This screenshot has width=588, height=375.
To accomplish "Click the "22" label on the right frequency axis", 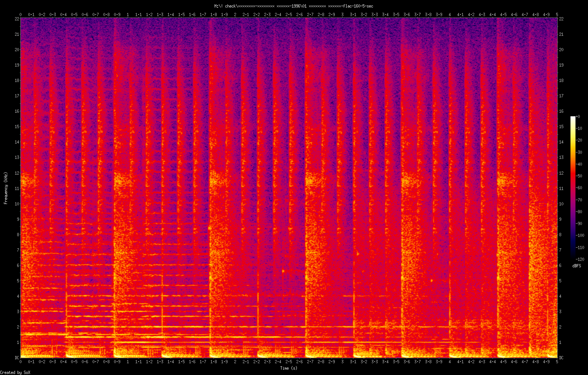I will [562, 19].
